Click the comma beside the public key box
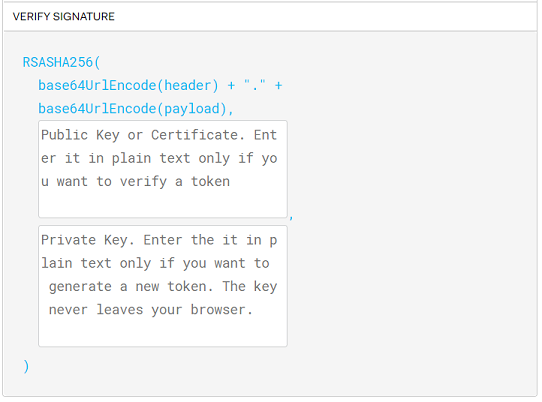The image size is (542, 402). tap(291, 218)
